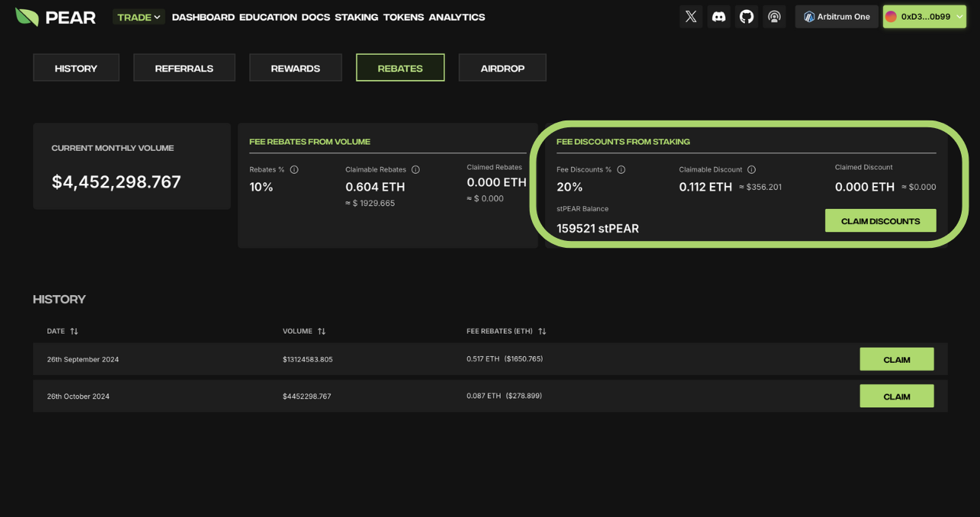
Task: Switch to the Airdrop tab
Action: pos(502,68)
